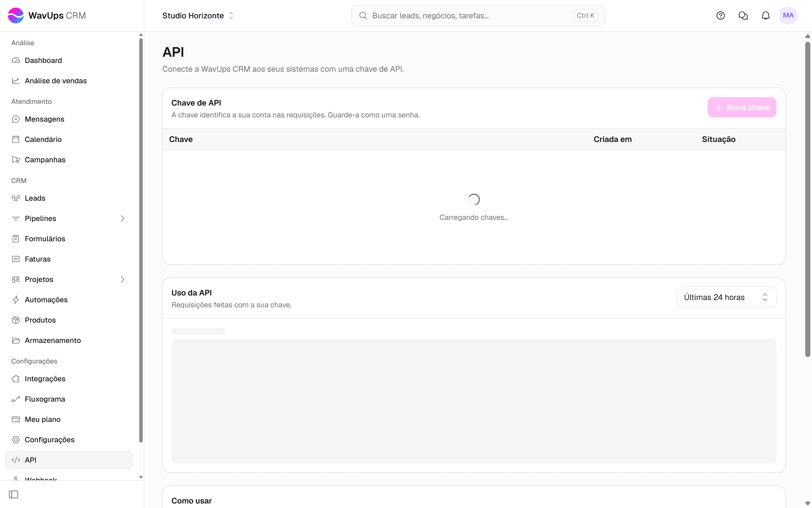Expand the Projetos submenu chevron

122,279
